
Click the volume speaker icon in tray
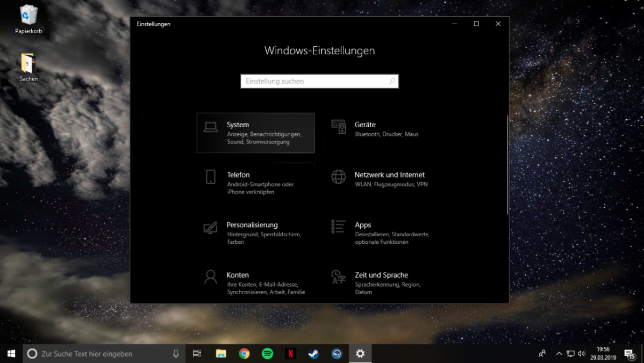tap(581, 353)
